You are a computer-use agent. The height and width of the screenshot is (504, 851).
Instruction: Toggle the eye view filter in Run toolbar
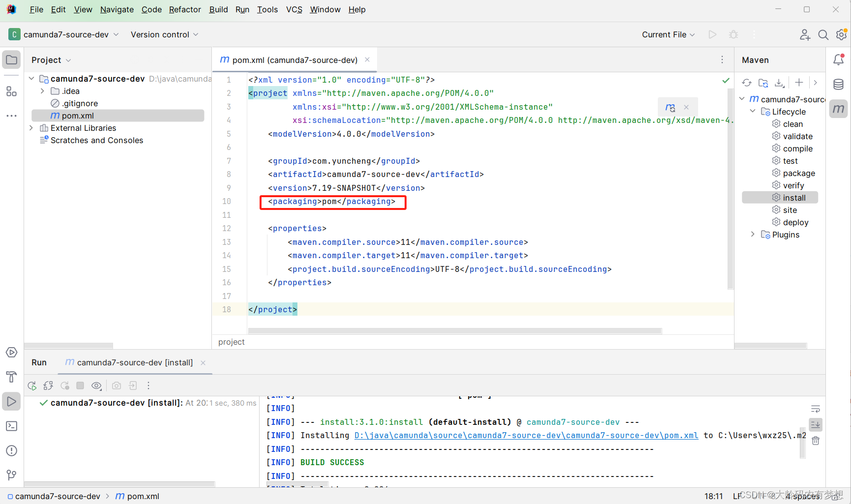[97, 386]
